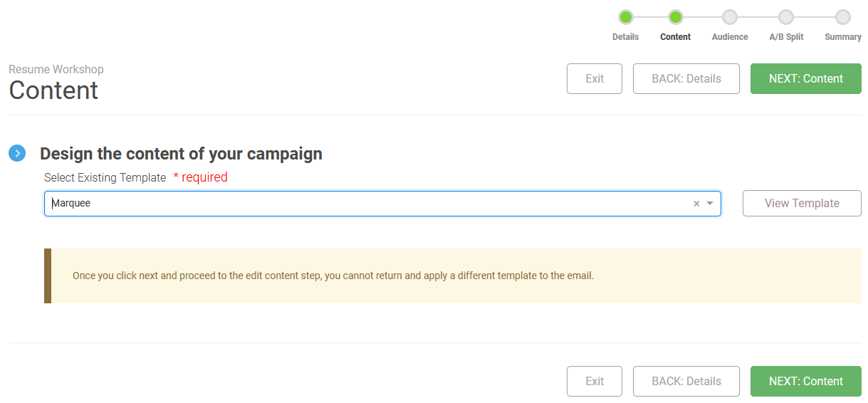868x403 pixels.
Task: Jump to the Audience step label
Action: [x=730, y=37]
